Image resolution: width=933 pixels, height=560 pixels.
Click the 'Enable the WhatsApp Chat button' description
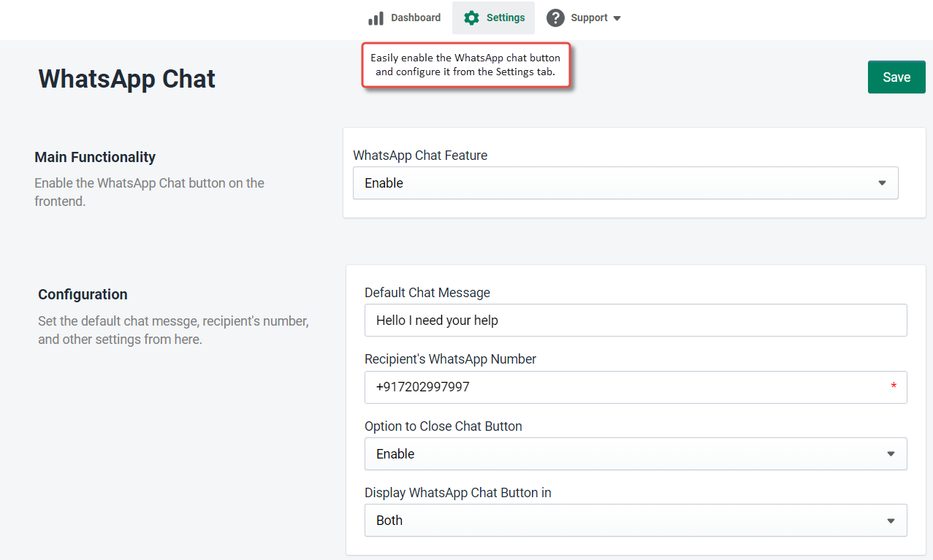(149, 192)
